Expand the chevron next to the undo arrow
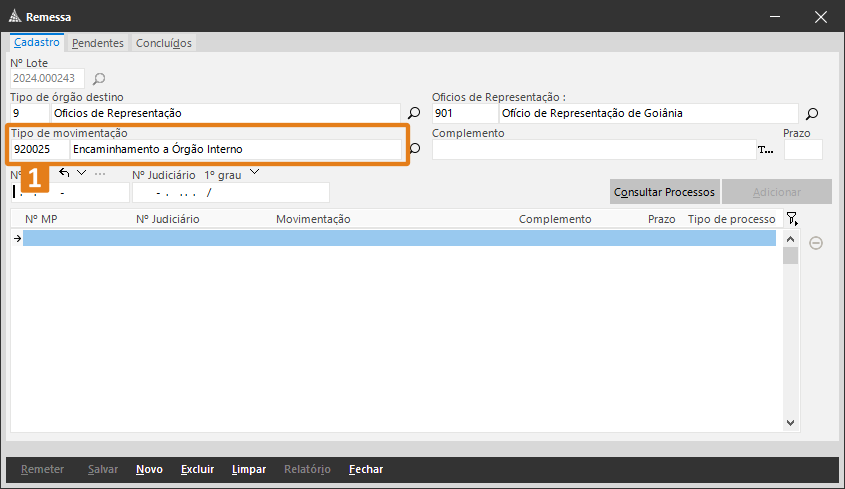Image resolution: width=845 pixels, height=489 pixels. tap(81, 173)
